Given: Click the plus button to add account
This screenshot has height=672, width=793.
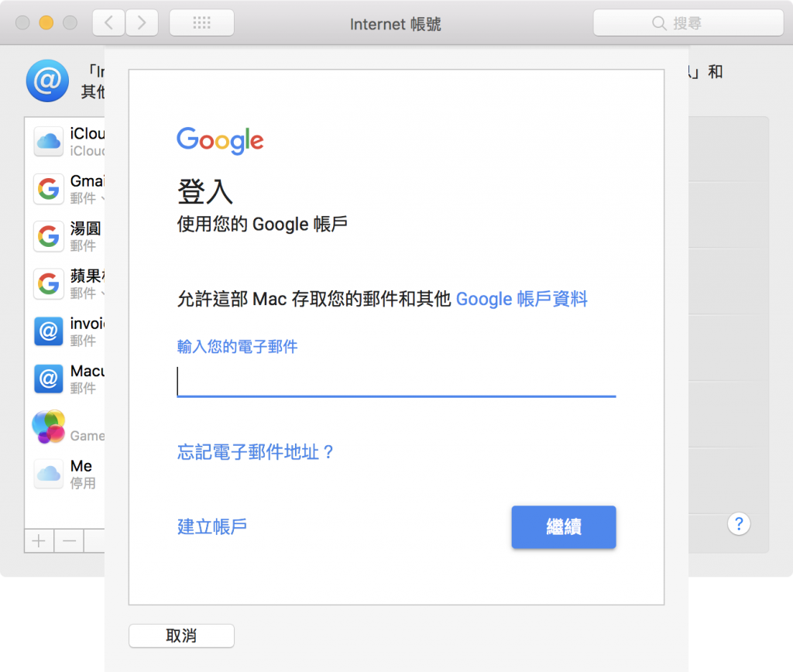Looking at the screenshot, I should [x=39, y=541].
